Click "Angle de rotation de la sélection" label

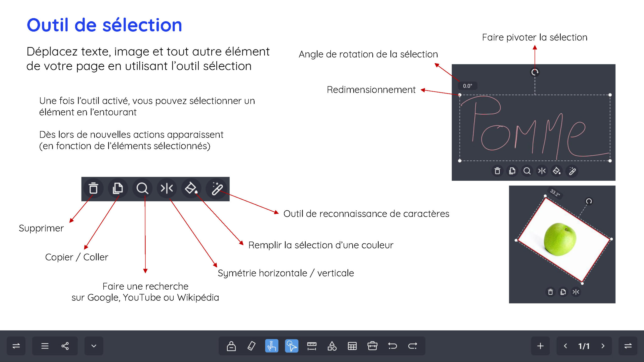368,54
